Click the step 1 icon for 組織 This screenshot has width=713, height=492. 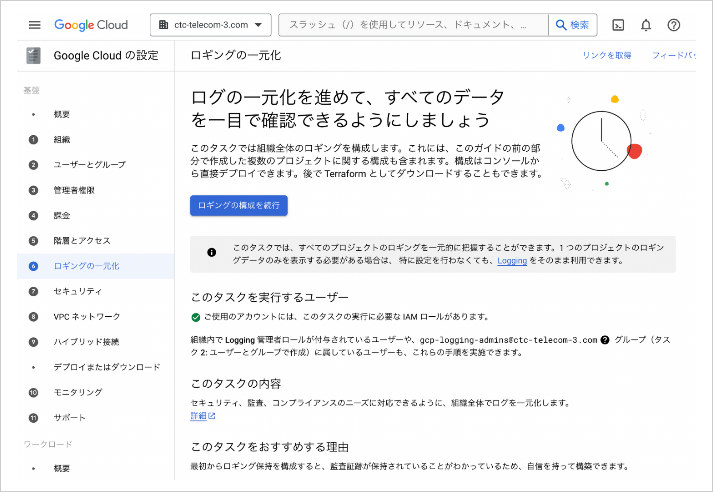coord(33,140)
